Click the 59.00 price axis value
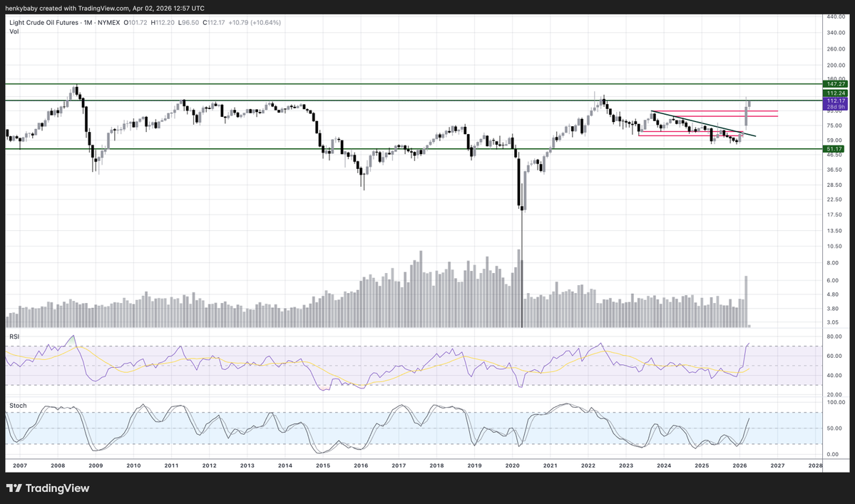The image size is (855, 504). point(835,140)
